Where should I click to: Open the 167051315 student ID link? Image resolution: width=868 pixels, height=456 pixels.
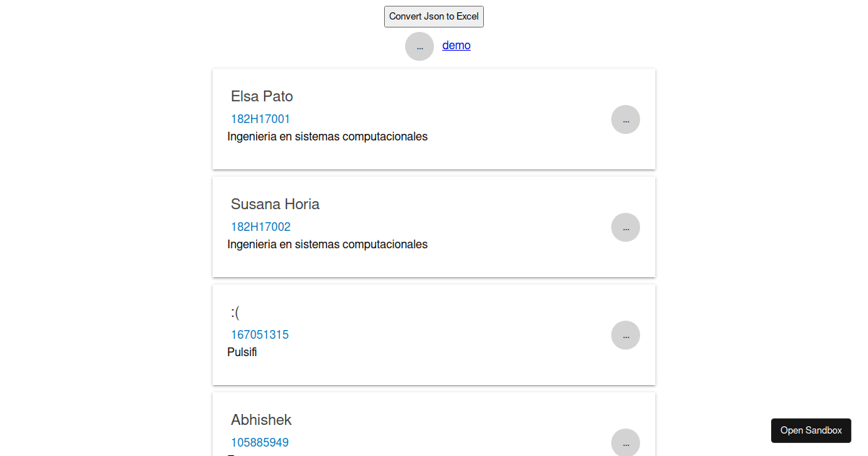click(x=259, y=334)
